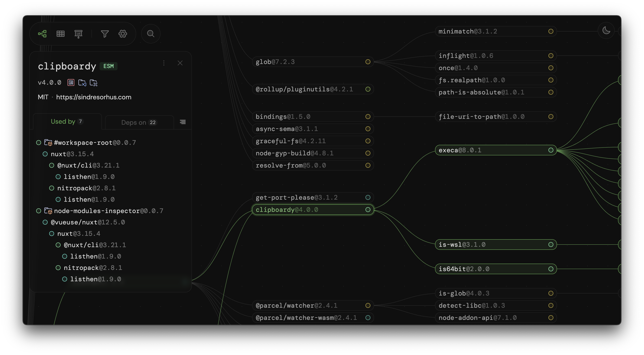The width and height of the screenshot is (644, 355).
Task: Toggle the tree list view icon beside Deps on
Action: tap(183, 122)
